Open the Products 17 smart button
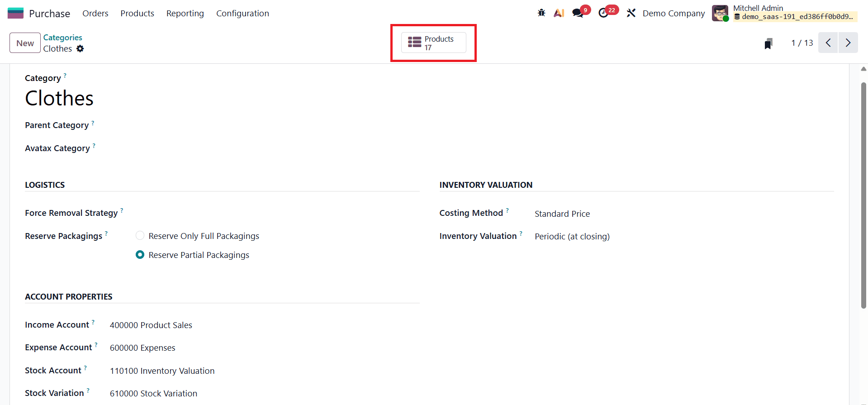This screenshot has width=868, height=405. tap(433, 43)
